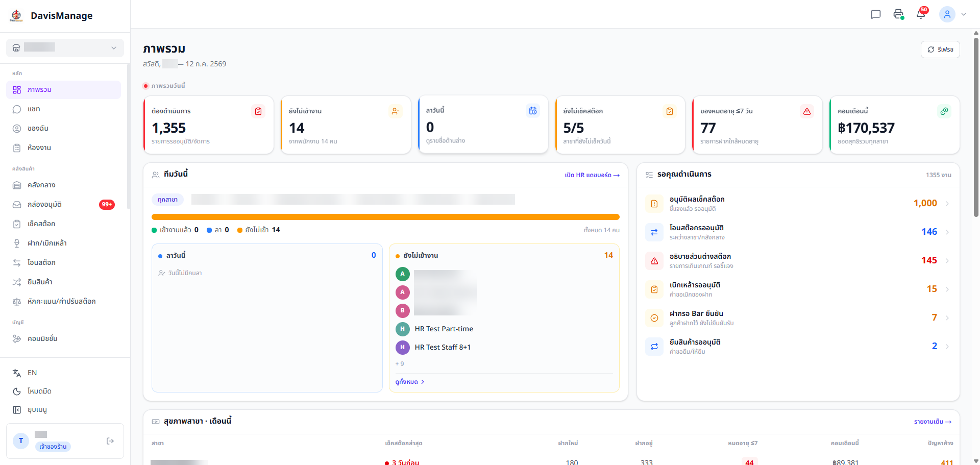Click the orange team attendance progress bar
The width and height of the screenshot is (980, 465).
pos(385,217)
